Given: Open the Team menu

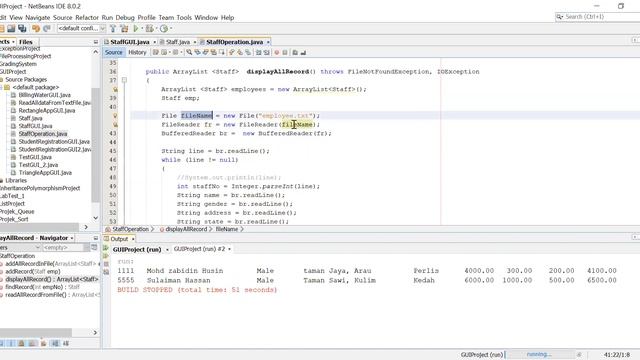Looking at the screenshot, I should tap(166, 18).
